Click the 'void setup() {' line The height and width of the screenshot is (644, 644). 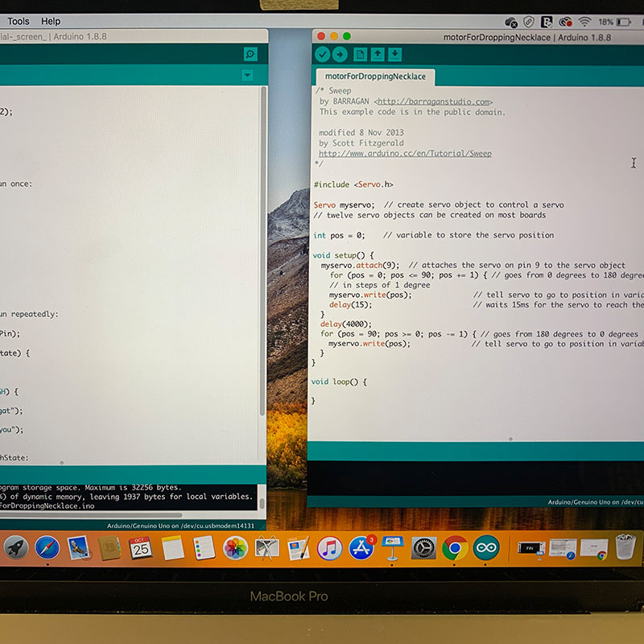[x=343, y=255]
